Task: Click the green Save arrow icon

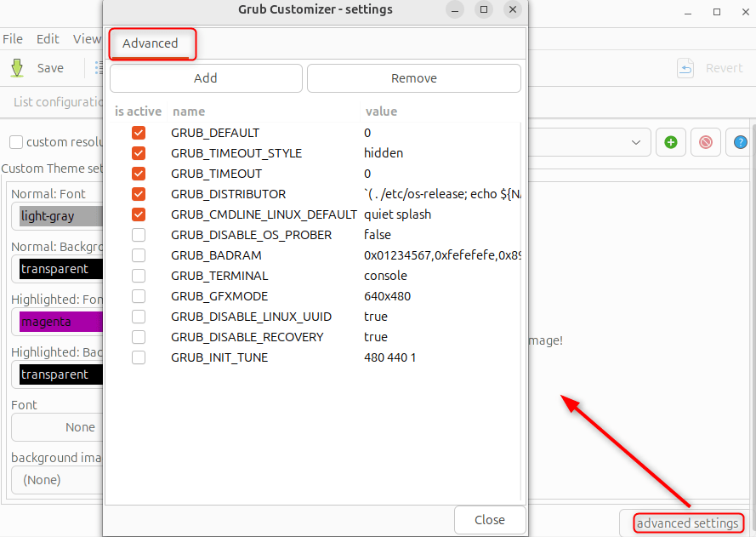Action: coord(17,68)
